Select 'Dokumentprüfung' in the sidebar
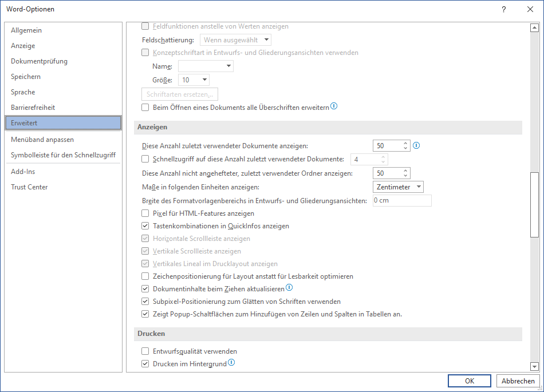 coord(39,61)
